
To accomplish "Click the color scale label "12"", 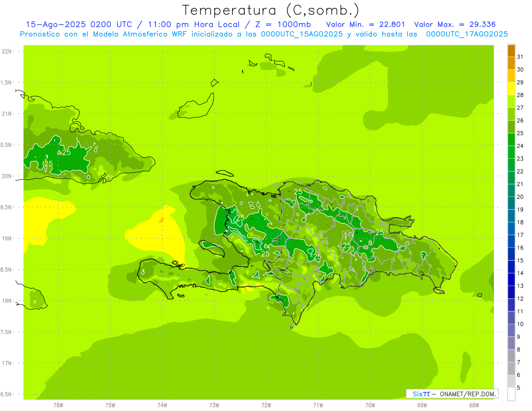I will click(520, 298).
